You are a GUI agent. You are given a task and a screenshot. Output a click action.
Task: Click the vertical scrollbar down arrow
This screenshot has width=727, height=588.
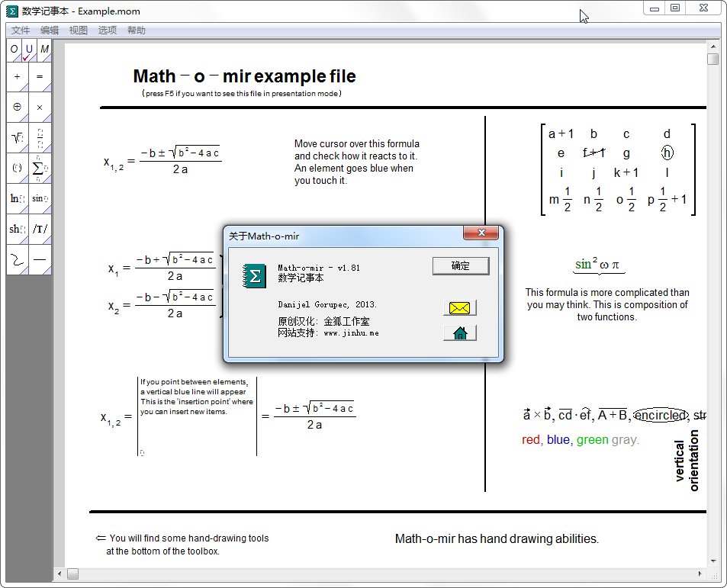click(x=713, y=561)
